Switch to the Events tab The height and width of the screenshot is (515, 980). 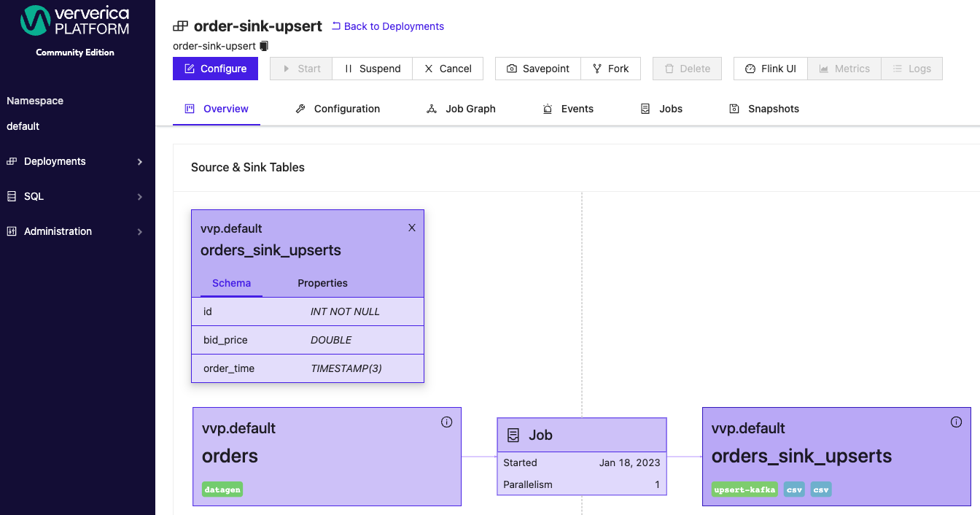[x=577, y=109]
